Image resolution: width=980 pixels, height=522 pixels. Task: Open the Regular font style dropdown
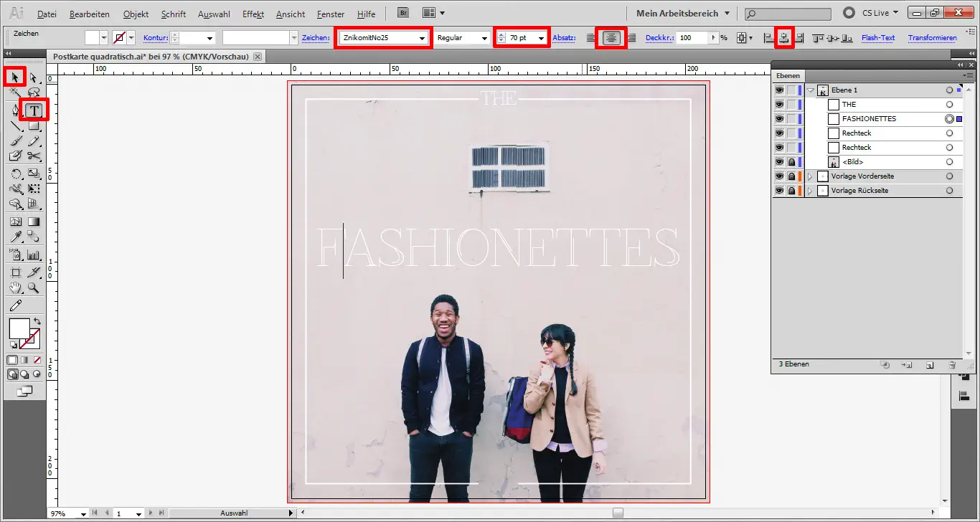point(486,37)
